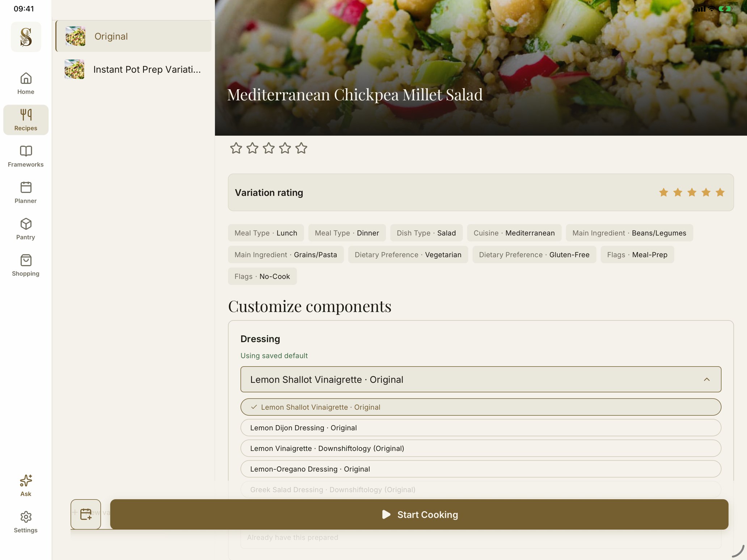
Task: Click the app logo icon
Action: click(26, 37)
